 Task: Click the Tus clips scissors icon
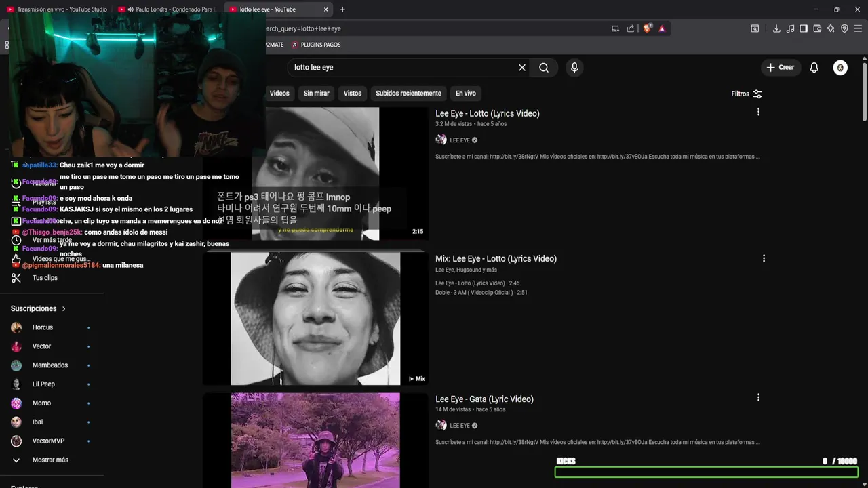coord(16,278)
